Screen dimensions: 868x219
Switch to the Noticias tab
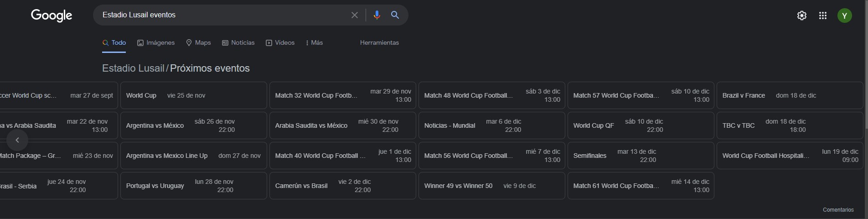coord(238,42)
